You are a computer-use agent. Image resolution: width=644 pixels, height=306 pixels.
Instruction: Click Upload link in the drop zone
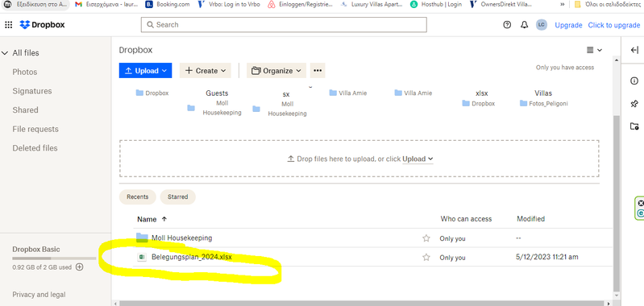point(418,159)
